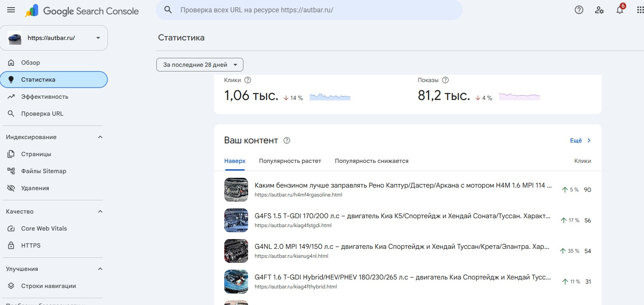644x305 pixels.
Task: Click the autbar.ru site favicon
Action: click(x=14, y=38)
